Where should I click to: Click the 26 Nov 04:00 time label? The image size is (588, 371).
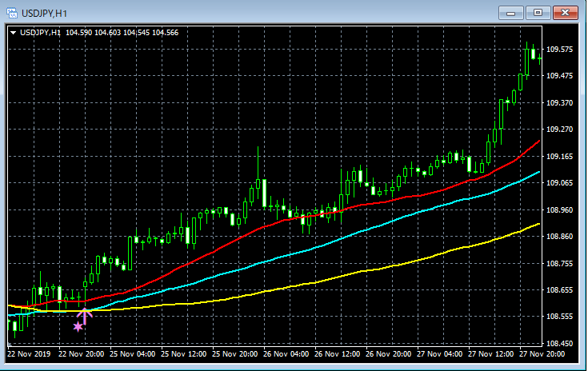[x=286, y=354]
